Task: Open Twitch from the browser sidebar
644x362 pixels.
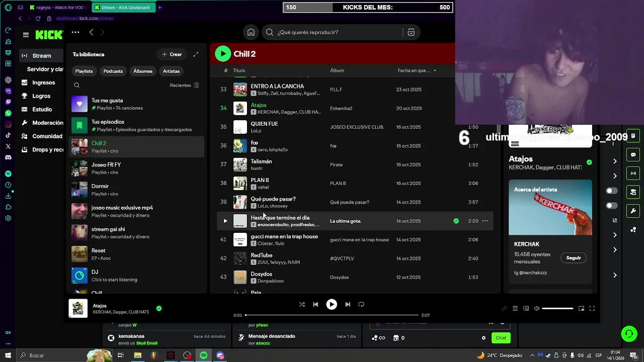Action: [x=8, y=102]
